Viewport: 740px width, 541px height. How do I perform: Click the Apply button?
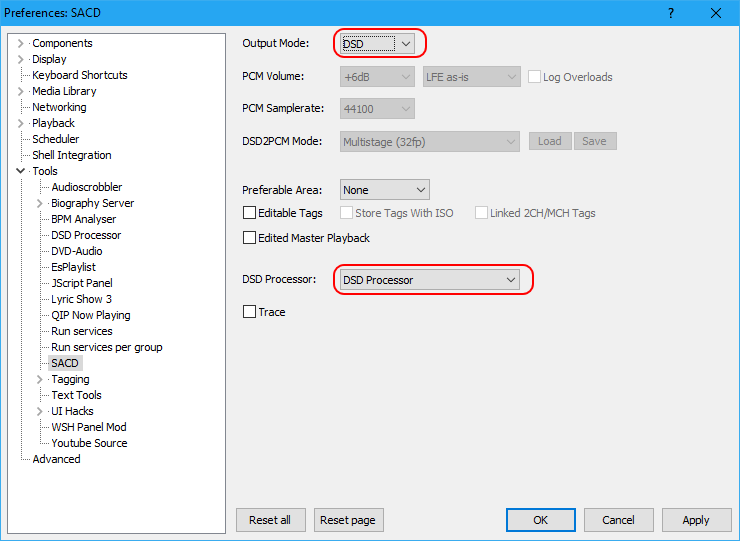pyautogui.click(x=695, y=520)
